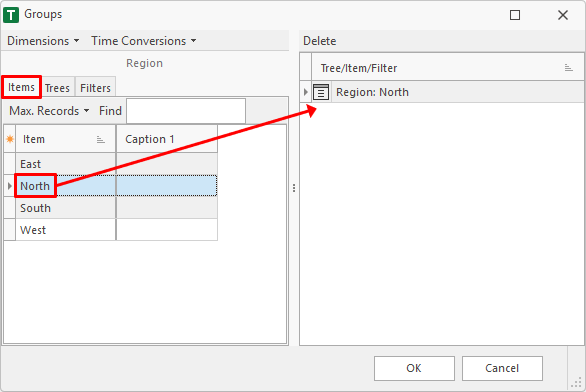Click the orange asterisk column selector icon
Image resolution: width=586 pixels, height=392 pixels.
[10, 139]
